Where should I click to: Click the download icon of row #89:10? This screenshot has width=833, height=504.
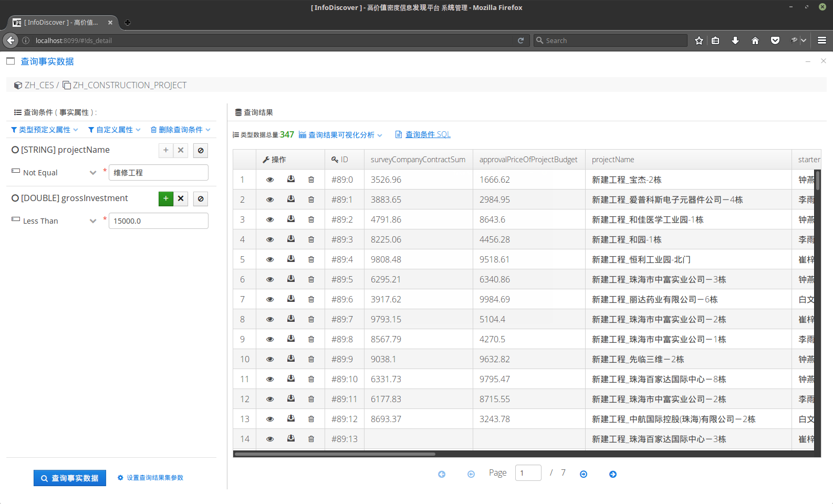[x=291, y=379]
